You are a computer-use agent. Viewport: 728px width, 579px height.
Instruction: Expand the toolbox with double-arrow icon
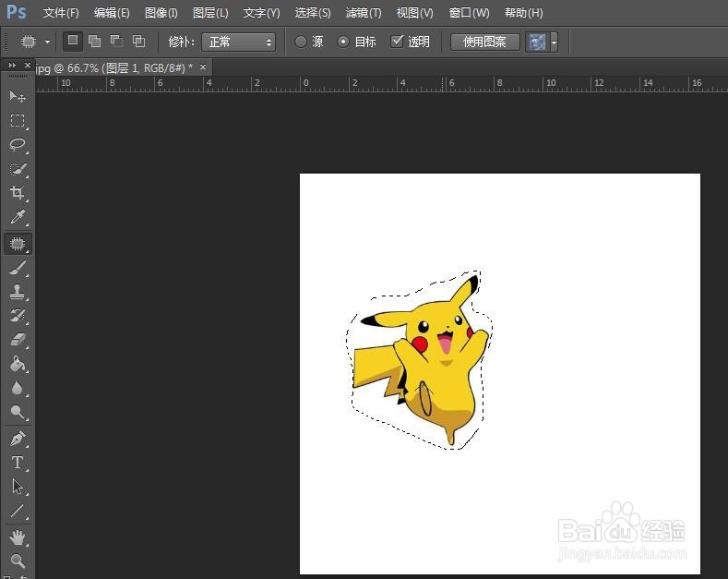click(12, 65)
